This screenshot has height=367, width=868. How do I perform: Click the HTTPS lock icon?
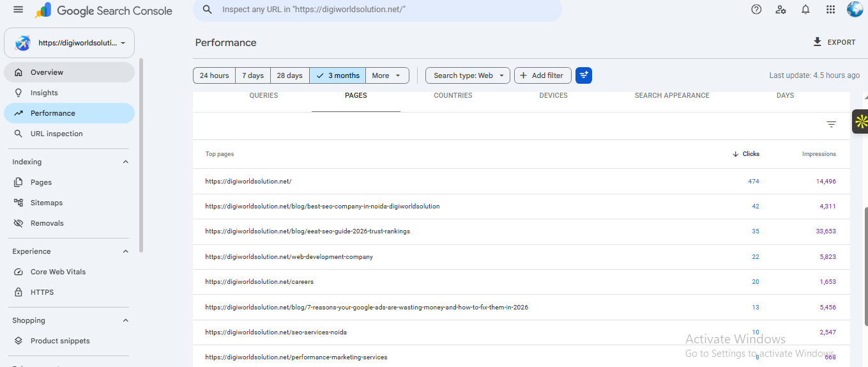19,292
